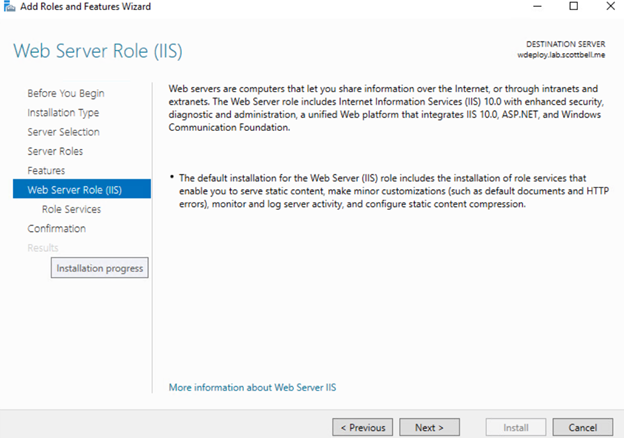The image size is (624, 438).
Task: Cancel the Add Roles and Features Wizard
Action: 582,427
